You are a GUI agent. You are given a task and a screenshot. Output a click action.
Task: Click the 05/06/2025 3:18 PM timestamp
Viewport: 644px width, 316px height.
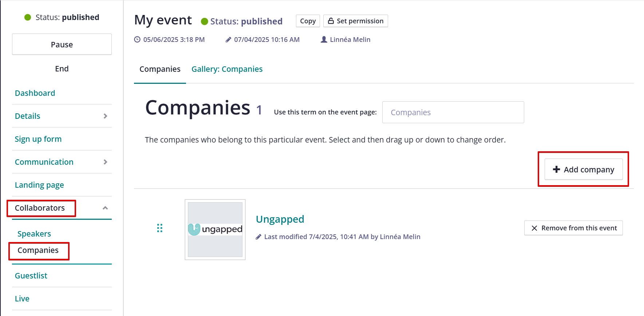click(174, 39)
